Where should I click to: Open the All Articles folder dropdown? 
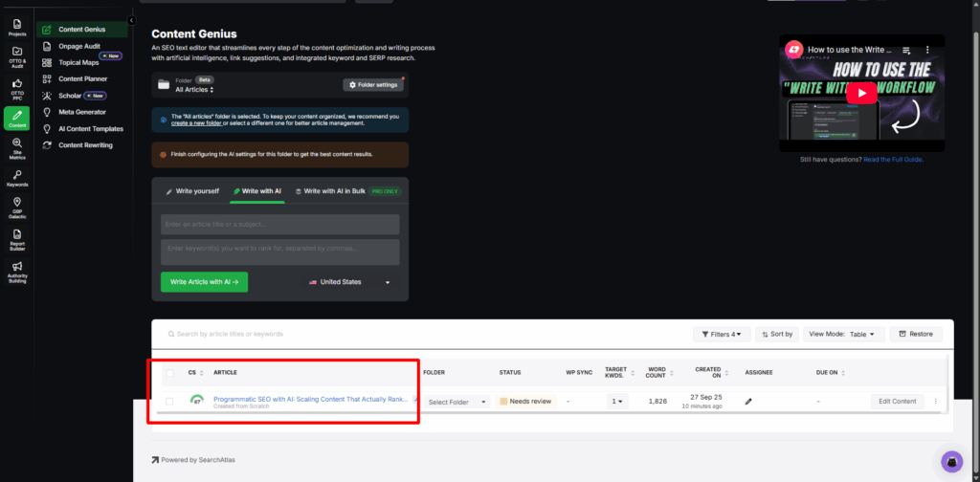click(194, 90)
